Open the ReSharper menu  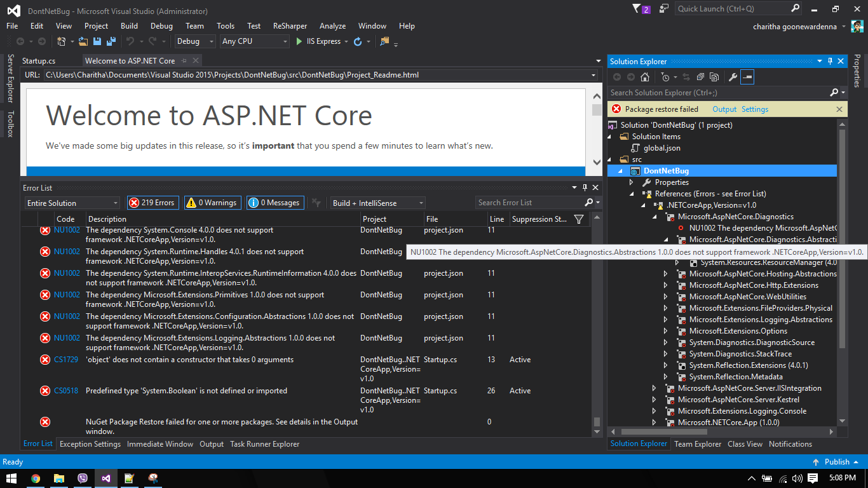[290, 26]
